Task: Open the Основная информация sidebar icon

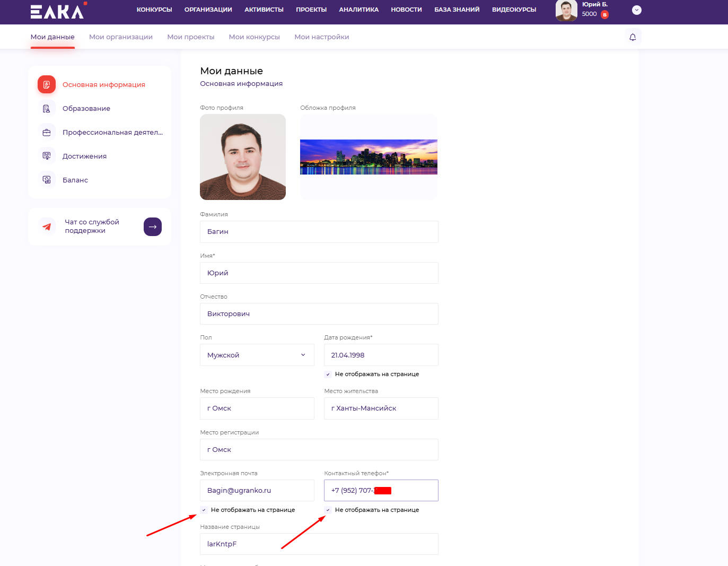Action: click(x=47, y=84)
